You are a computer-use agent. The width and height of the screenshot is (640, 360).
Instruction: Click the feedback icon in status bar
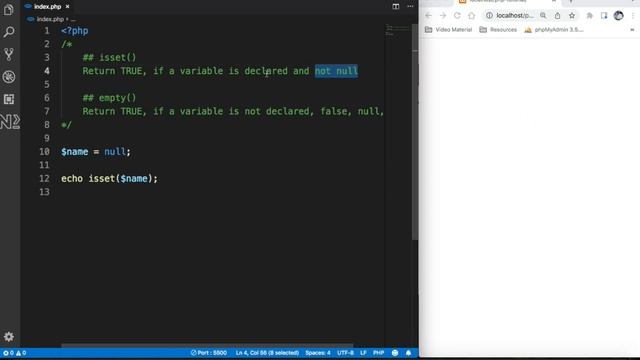[395, 353]
